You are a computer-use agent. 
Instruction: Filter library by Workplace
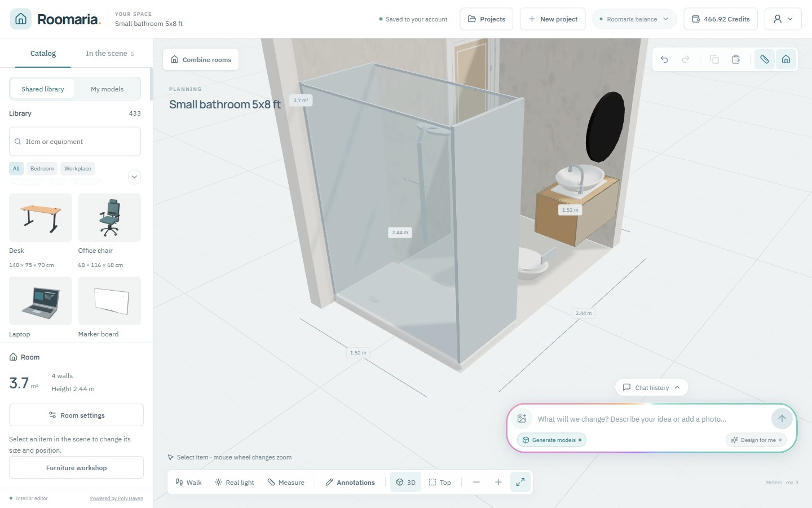click(x=78, y=168)
